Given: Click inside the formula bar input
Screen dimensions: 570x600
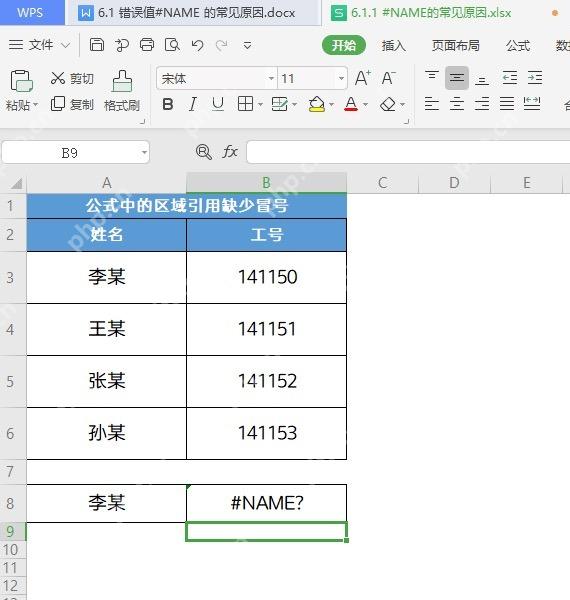Looking at the screenshot, I should pyautogui.click(x=408, y=152).
